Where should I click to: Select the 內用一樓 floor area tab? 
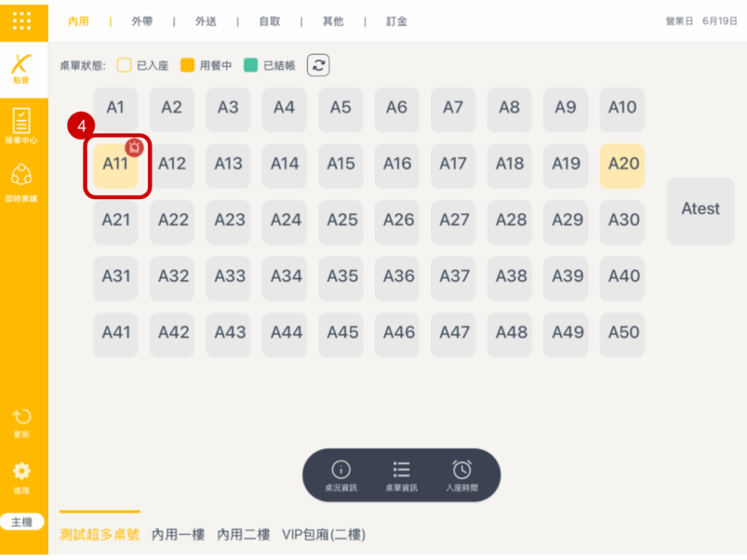[178, 534]
